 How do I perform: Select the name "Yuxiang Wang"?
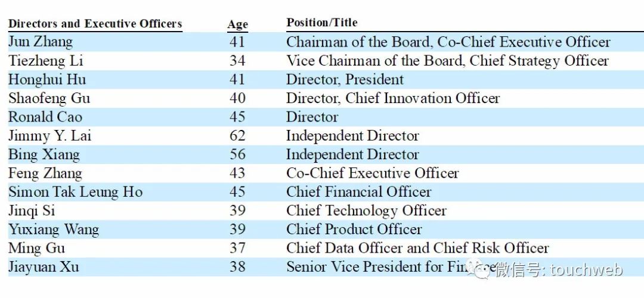pos(54,229)
